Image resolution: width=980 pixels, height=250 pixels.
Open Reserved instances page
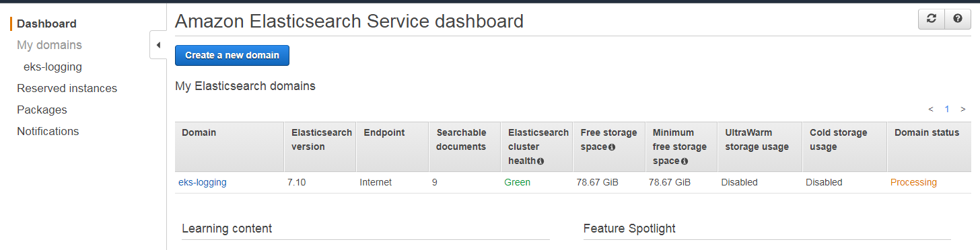67,88
